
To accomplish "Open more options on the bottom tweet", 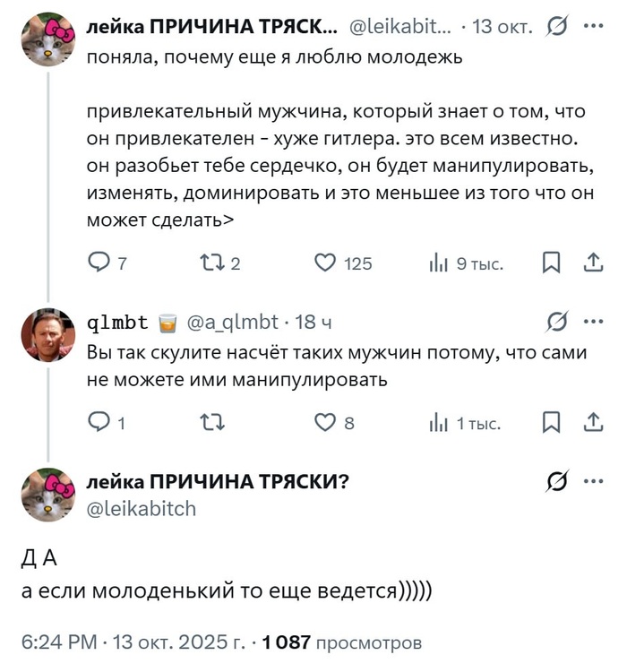I will click(593, 481).
